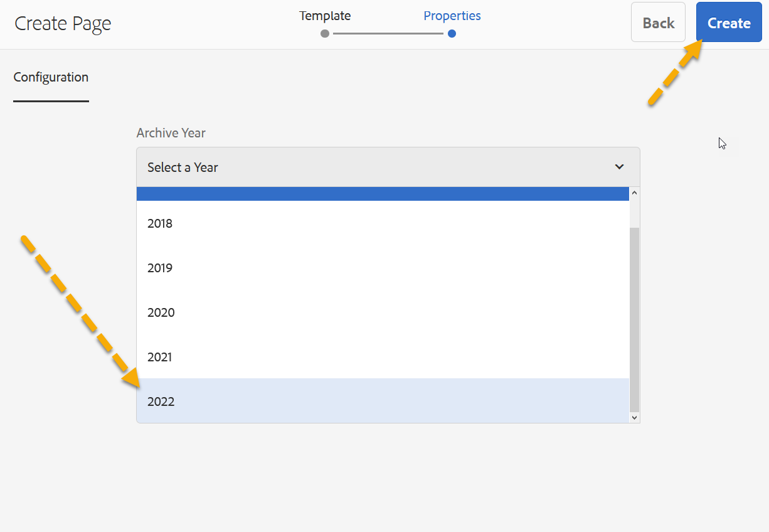Pick 2020 as the archive year
The width and height of the screenshot is (769, 532).
point(161,312)
